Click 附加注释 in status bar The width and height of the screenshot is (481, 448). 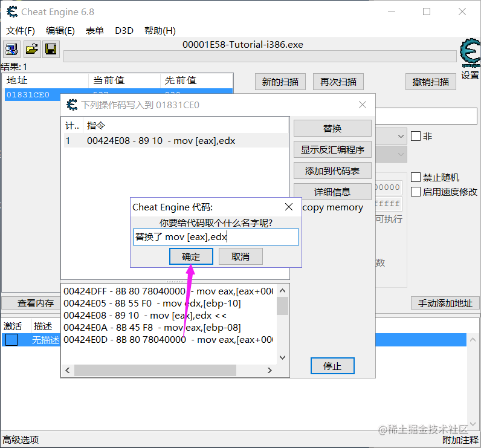click(x=460, y=440)
